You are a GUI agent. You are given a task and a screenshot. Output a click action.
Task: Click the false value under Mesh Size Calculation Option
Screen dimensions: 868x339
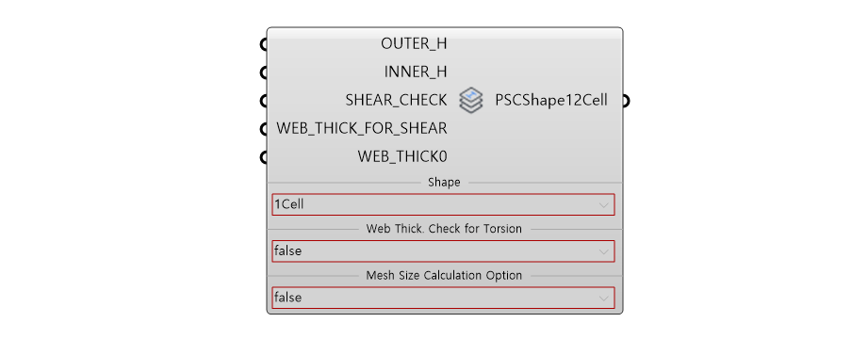(287, 297)
